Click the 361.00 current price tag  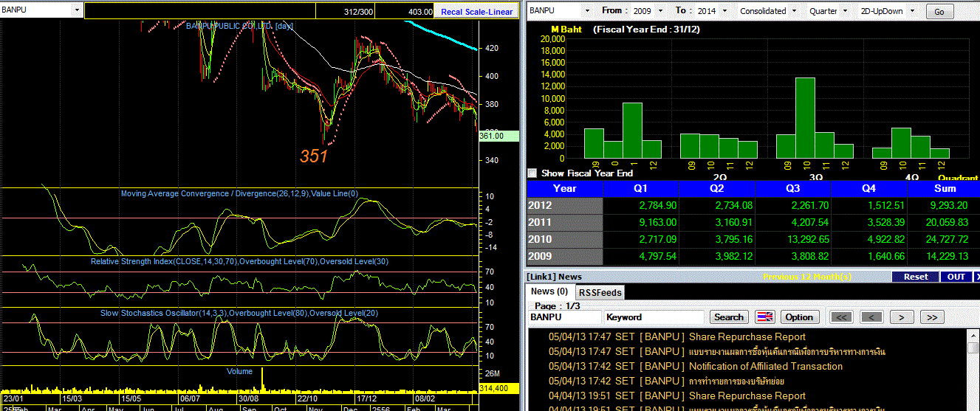click(x=500, y=136)
